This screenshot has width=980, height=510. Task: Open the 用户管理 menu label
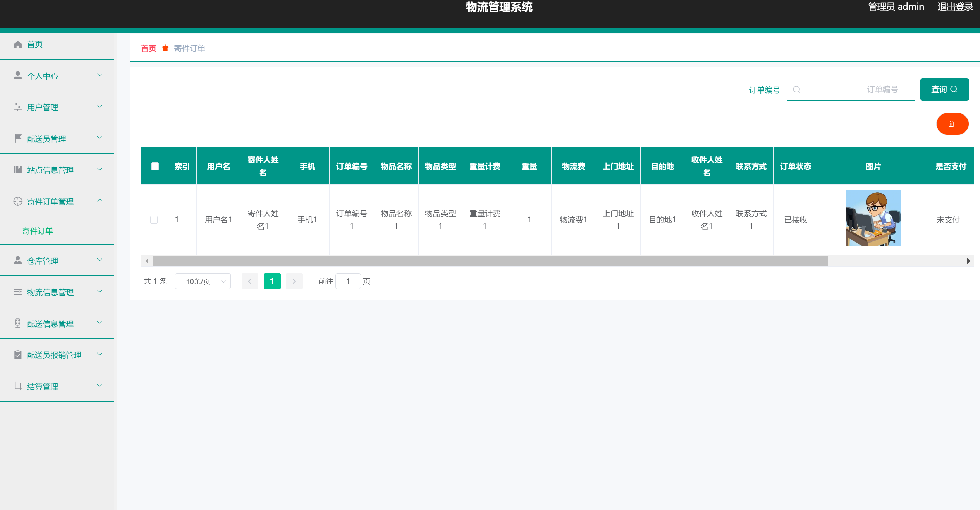click(x=43, y=107)
